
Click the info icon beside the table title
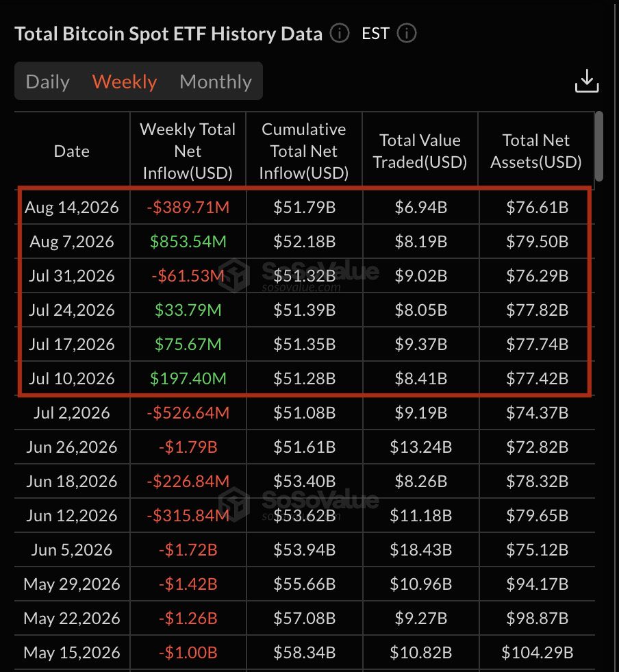[339, 34]
